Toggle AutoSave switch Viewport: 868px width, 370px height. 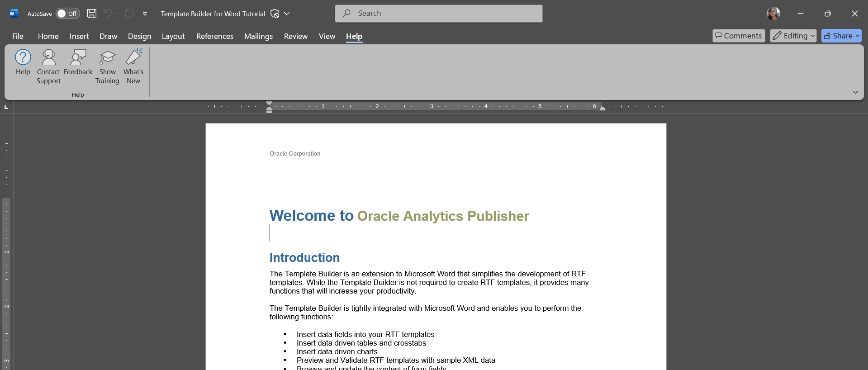[x=67, y=14]
